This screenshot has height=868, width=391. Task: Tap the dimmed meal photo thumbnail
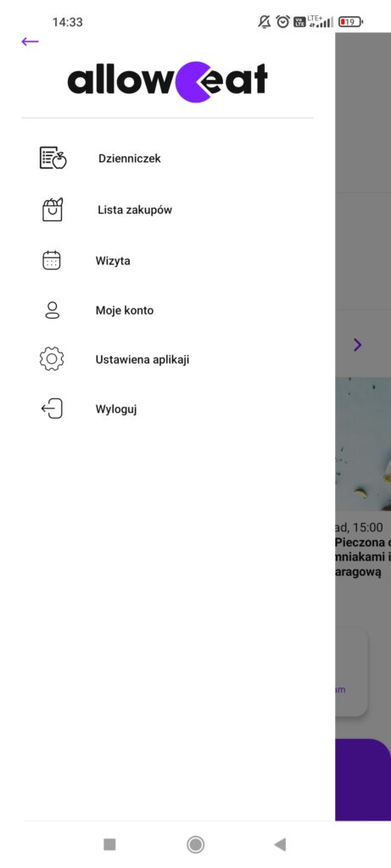pos(363,444)
